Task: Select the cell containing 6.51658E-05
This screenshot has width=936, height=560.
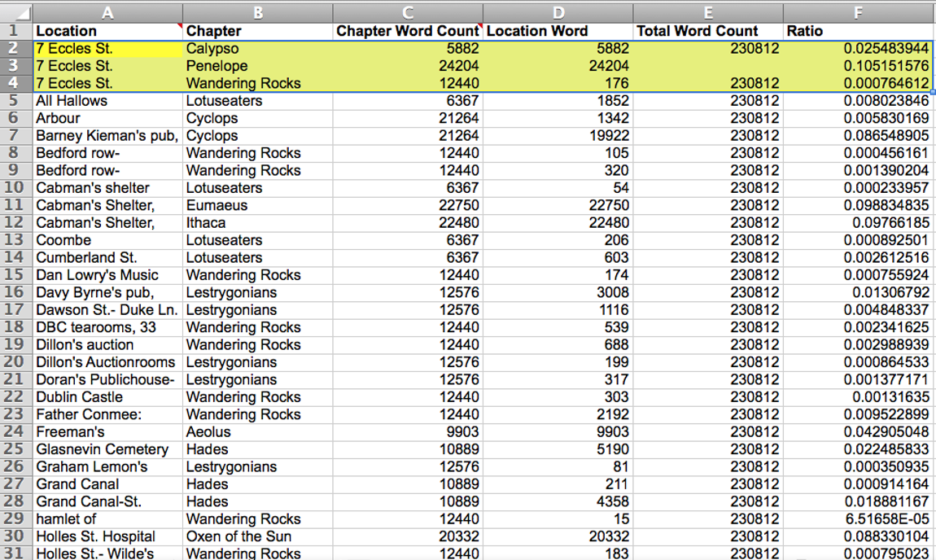Action: [858, 519]
